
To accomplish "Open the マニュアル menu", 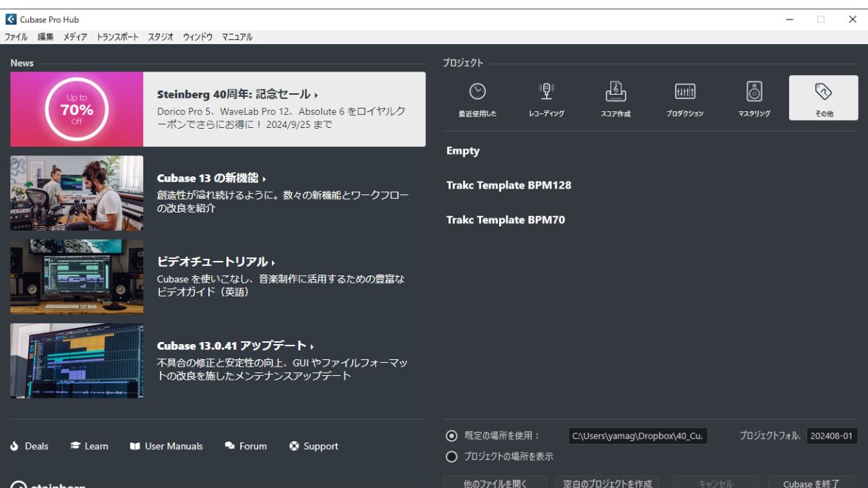I will pyautogui.click(x=237, y=37).
